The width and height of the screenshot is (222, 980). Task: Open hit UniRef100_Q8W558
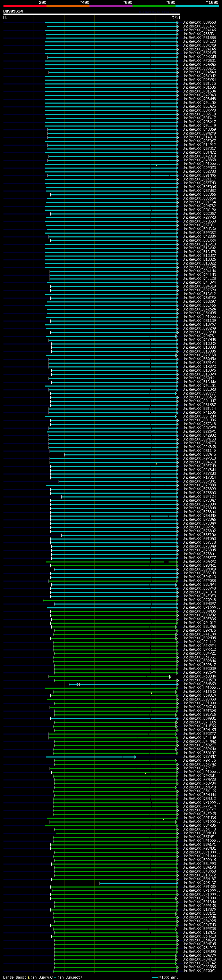click(x=199, y=23)
